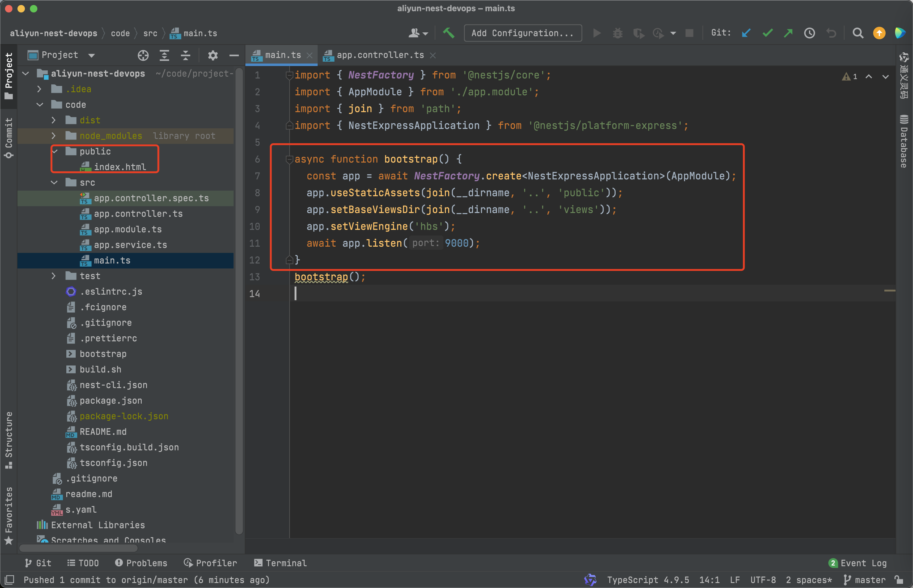
Task: Open the Terminal tool tab
Action: [281, 563]
